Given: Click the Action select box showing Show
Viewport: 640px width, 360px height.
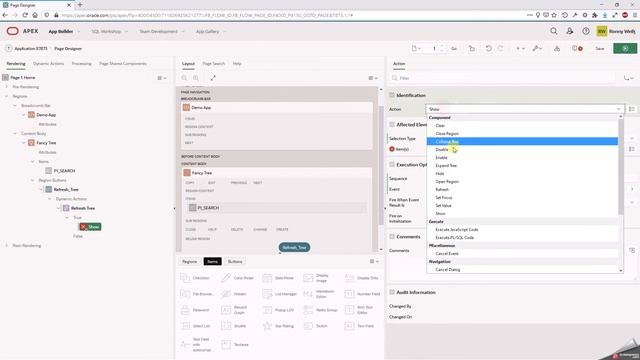Looking at the screenshot, I should click(x=524, y=109).
